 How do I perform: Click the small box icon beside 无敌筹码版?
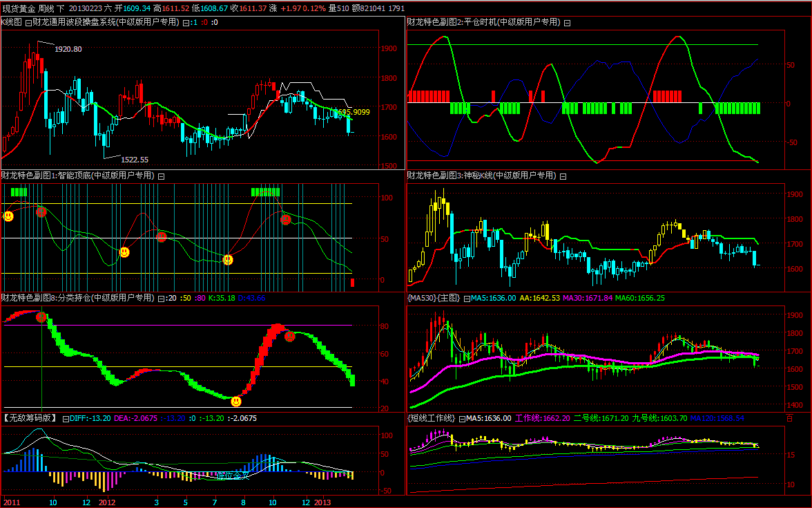point(65,419)
